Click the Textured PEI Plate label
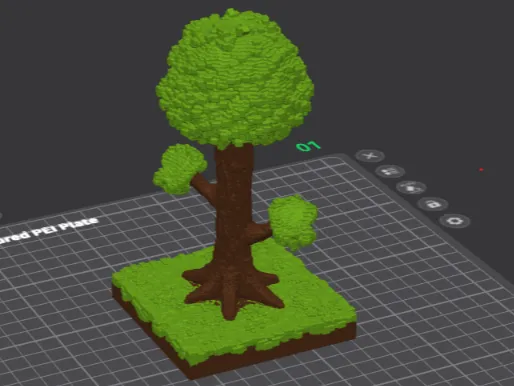The width and height of the screenshot is (514, 386). coord(48,231)
